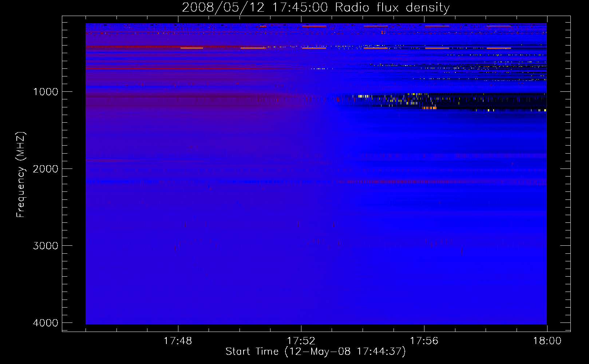This screenshot has width=589, height=364.
Task: Click the 'Start Time (12-May-08 17:44:37)' label
Action: [316, 352]
